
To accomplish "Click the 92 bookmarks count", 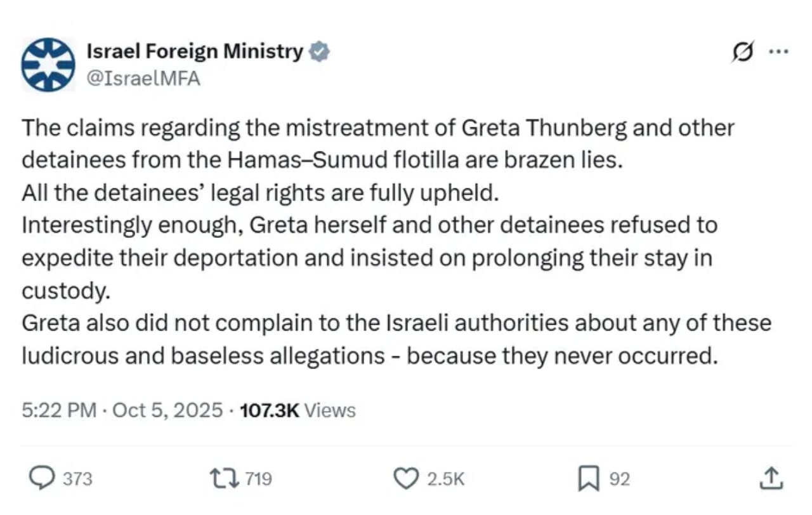I will point(619,479).
